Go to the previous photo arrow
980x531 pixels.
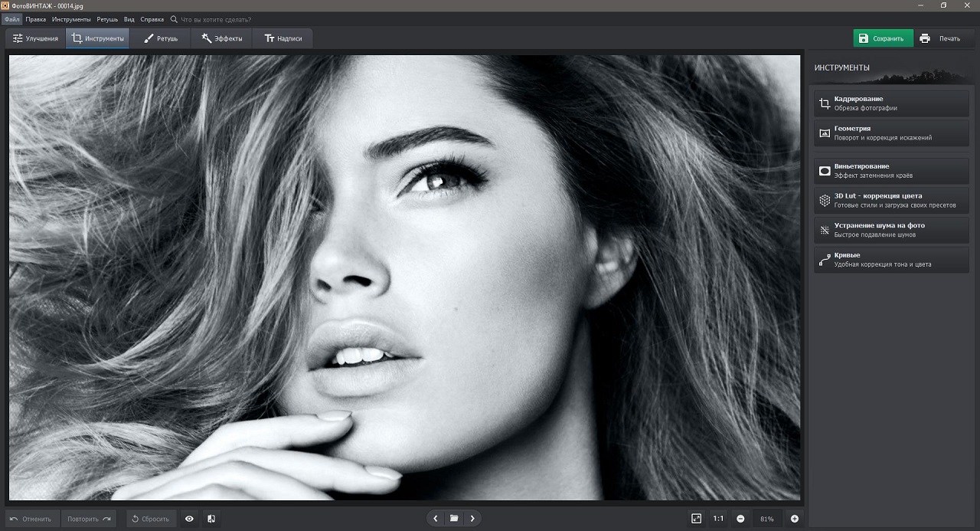tap(436, 519)
